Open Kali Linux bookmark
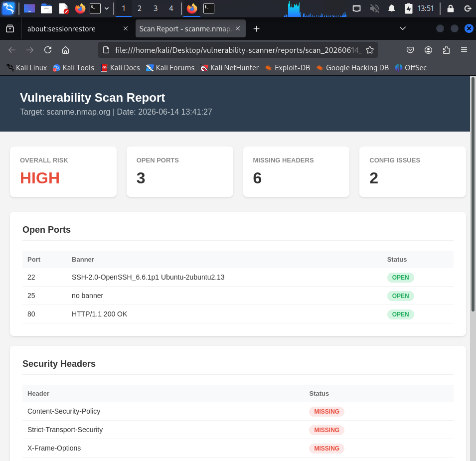476x461 pixels. coord(26,68)
